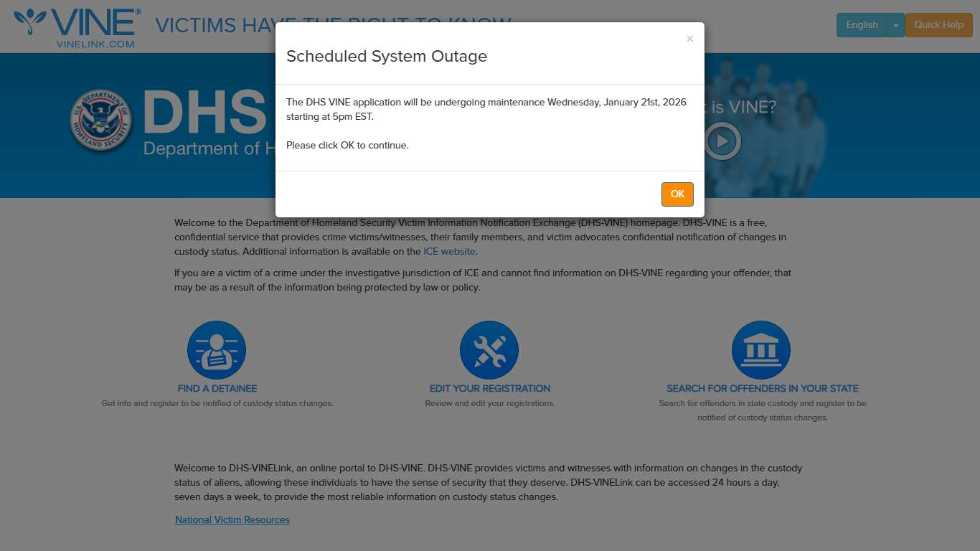Open the English language dropdown arrow
The image size is (980, 551).
click(x=895, y=25)
